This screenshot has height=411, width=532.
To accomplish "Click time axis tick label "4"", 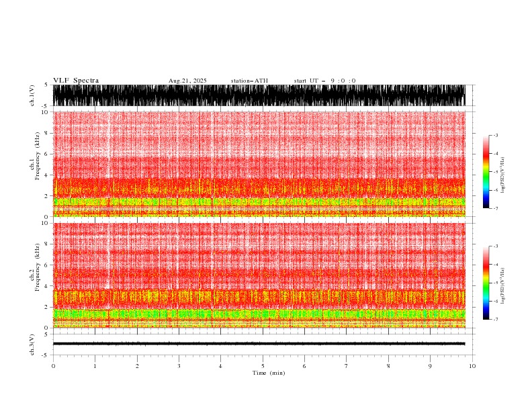I will coord(220,366).
